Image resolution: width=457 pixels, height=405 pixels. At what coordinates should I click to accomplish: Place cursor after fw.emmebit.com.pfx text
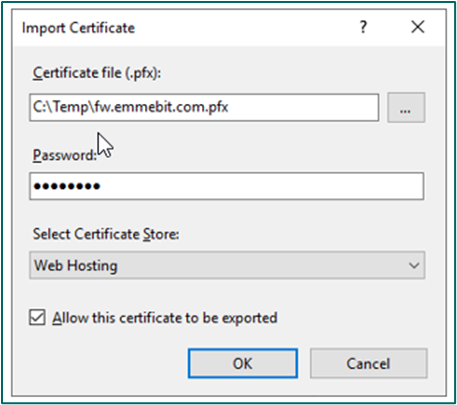pyautogui.click(x=230, y=107)
